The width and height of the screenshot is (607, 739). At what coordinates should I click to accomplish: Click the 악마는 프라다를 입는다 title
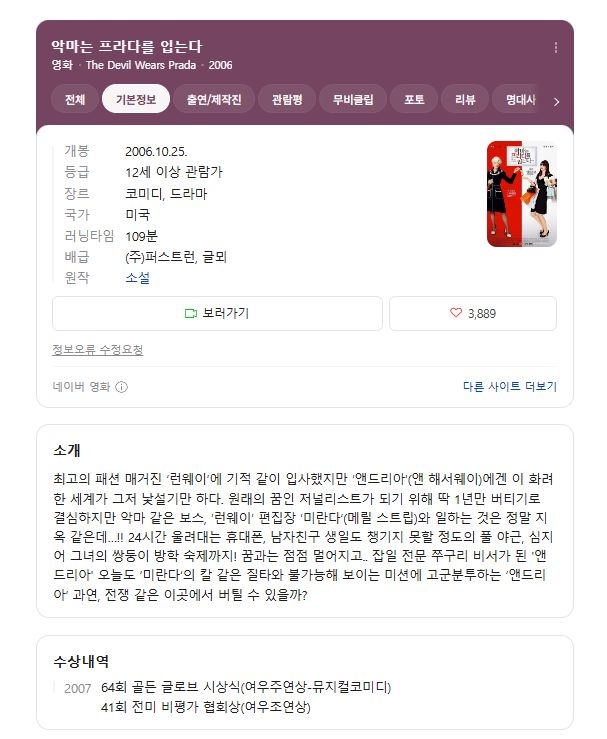tap(127, 46)
